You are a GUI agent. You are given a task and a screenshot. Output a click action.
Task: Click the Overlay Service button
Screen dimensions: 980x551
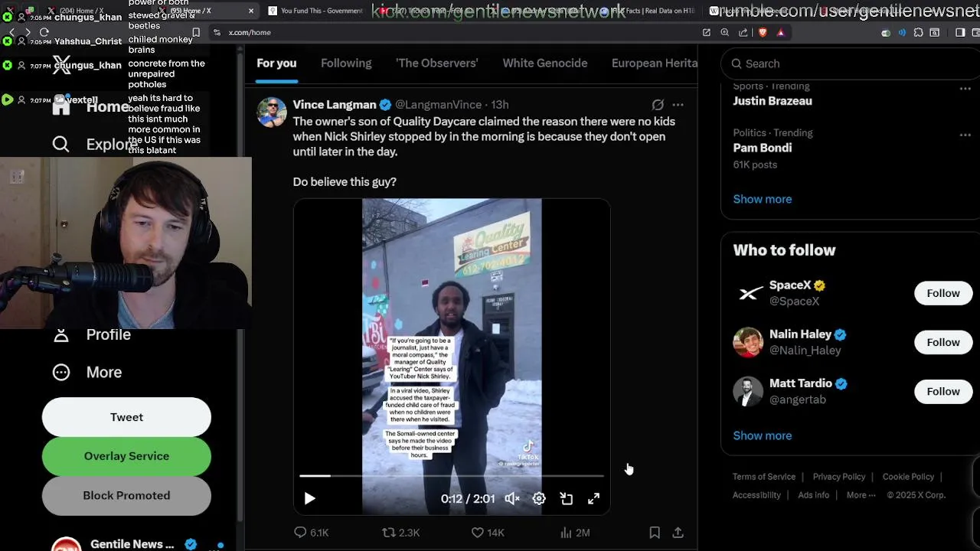coord(126,456)
